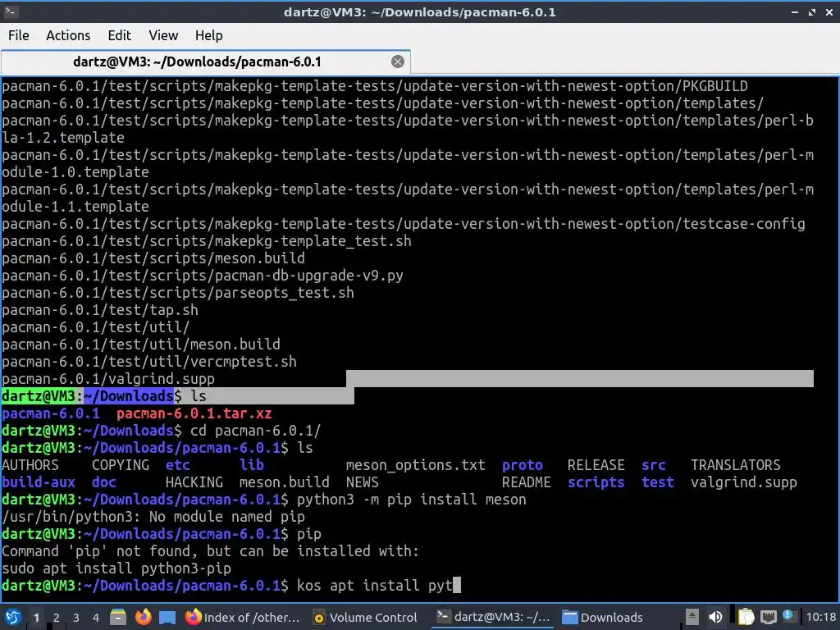The height and width of the screenshot is (630, 840).
Task: Switch to the Volume Control window
Action: click(365, 617)
